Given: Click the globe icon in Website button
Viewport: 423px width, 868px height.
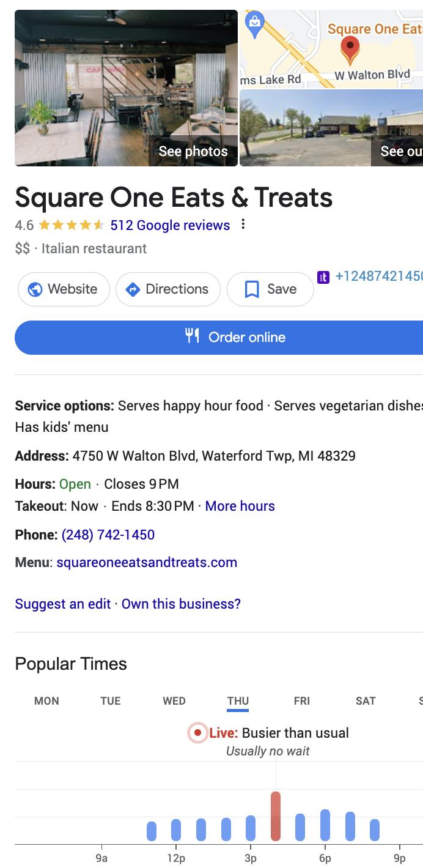Looking at the screenshot, I should [x=35, y=289].
